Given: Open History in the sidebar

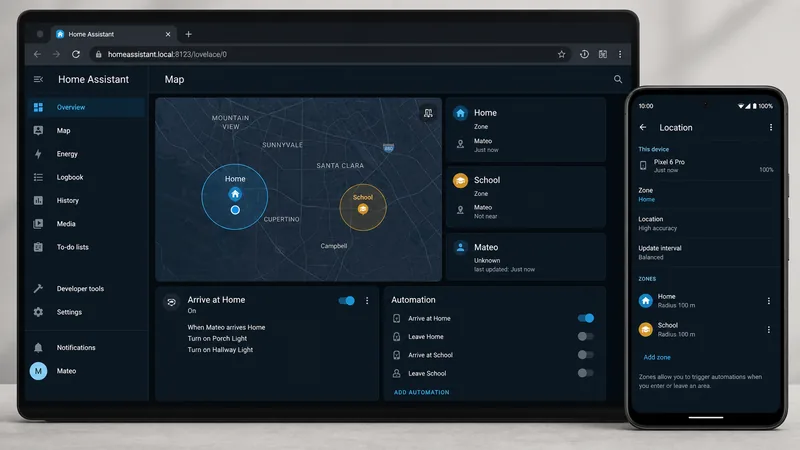Looking at the screenshot, I should pyautogui.click(x=86, y=201).
